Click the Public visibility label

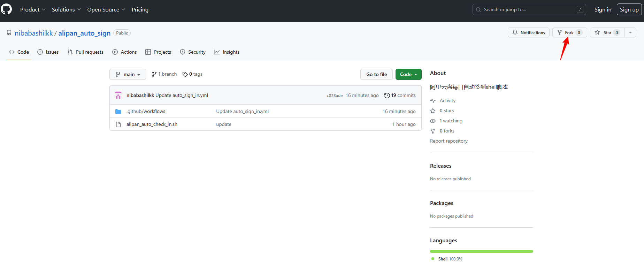(122, 33)
